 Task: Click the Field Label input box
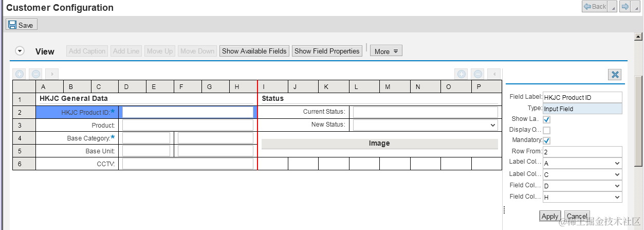coord(582,97)
